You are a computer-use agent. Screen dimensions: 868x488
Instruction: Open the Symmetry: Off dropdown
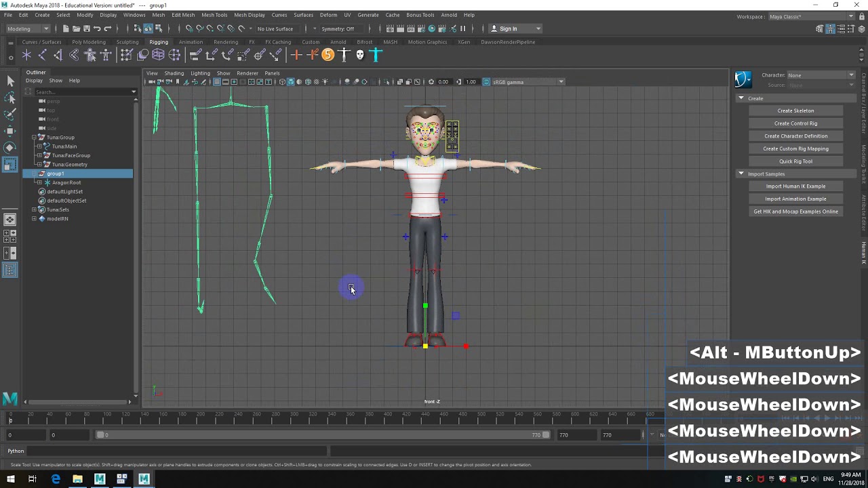[342, 28]
